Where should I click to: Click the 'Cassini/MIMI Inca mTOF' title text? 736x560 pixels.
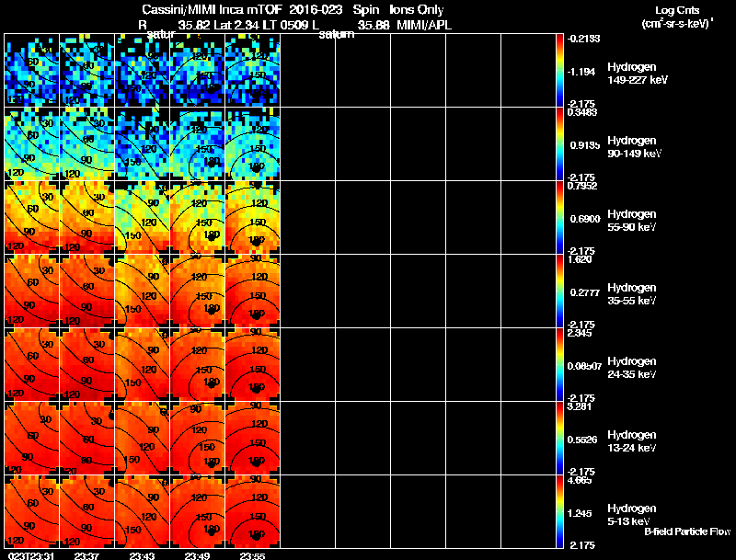[x=212, y=10]
